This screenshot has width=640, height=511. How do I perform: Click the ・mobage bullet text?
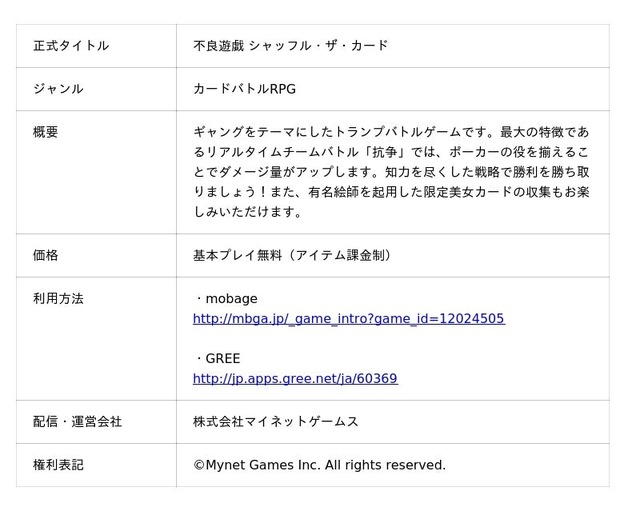[226, 299]
